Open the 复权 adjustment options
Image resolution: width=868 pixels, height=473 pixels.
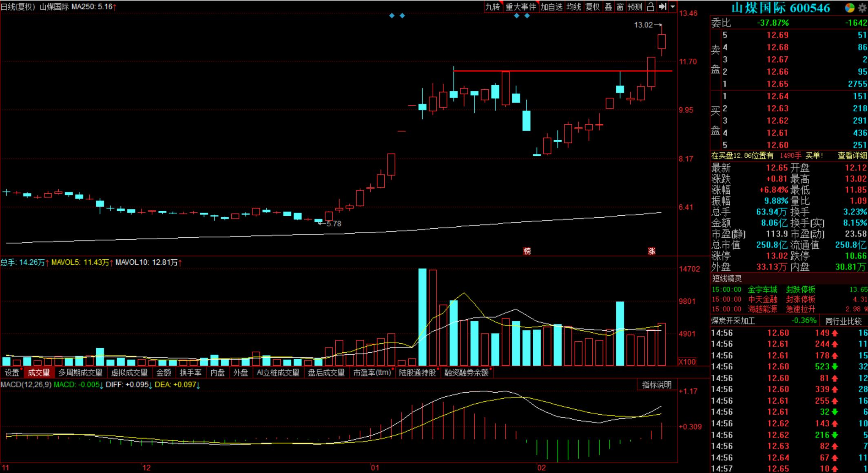(x=593, y=7)
